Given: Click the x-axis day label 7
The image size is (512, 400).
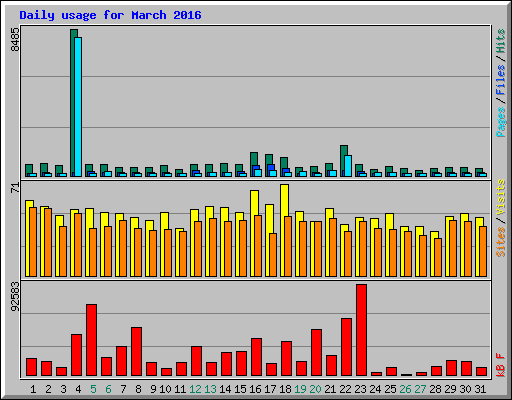Looking at the screenshot, I should tap(123, 389).
